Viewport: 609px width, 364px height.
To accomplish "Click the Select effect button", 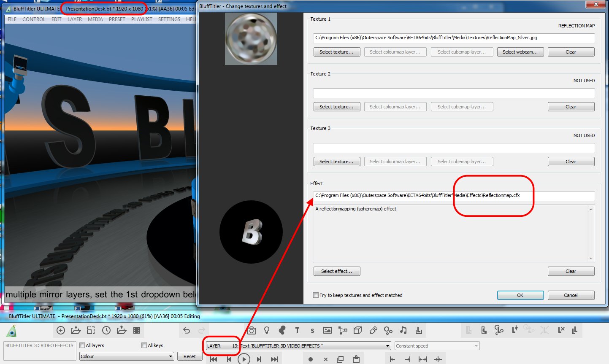I will pos(337,271).
